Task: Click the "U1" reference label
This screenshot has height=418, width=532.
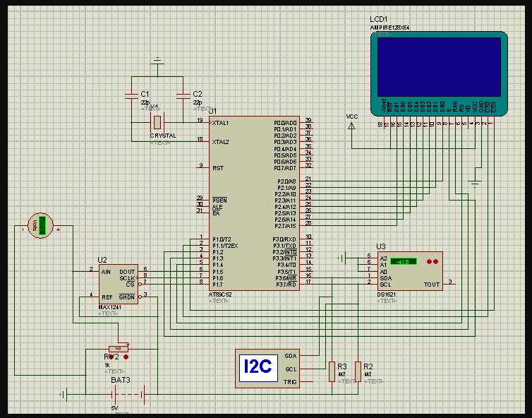Action: click(x=212, y=111)
